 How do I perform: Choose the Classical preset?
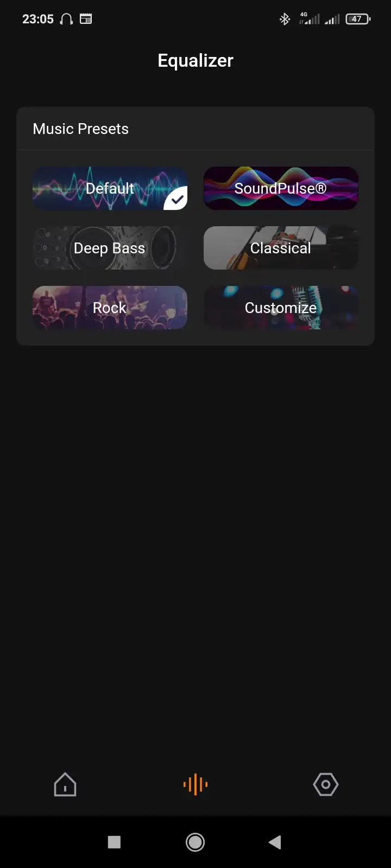281,248
